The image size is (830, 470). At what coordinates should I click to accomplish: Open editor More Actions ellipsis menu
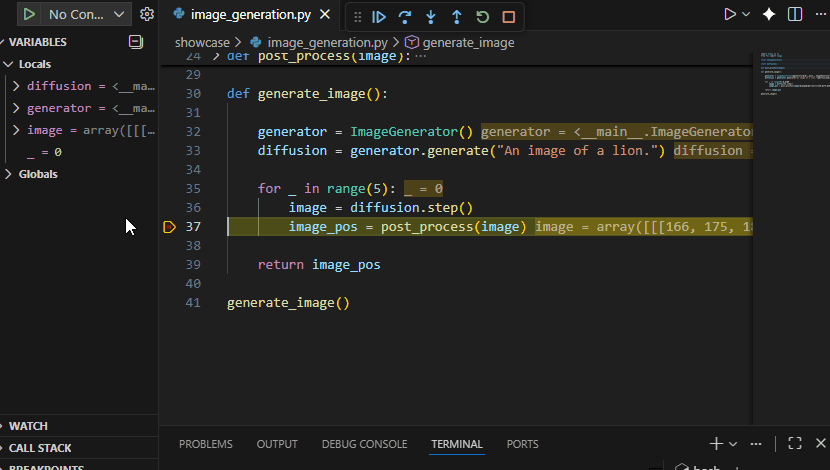point(821,14)
